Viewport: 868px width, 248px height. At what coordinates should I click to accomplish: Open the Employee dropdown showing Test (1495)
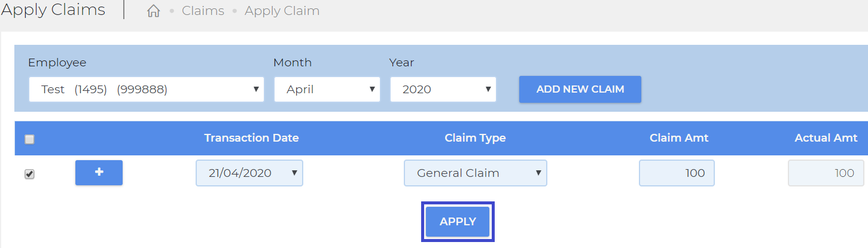click(147, 90)
